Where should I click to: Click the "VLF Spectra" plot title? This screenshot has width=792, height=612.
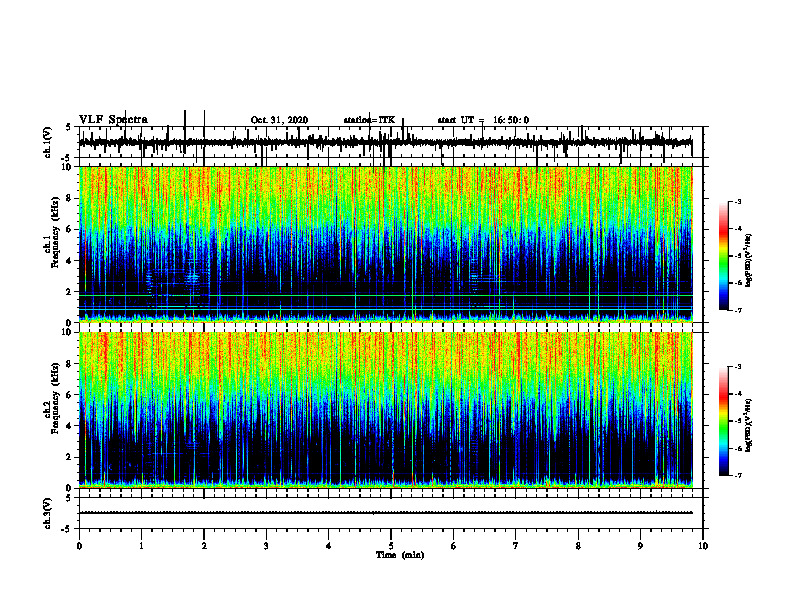[113, 120]
